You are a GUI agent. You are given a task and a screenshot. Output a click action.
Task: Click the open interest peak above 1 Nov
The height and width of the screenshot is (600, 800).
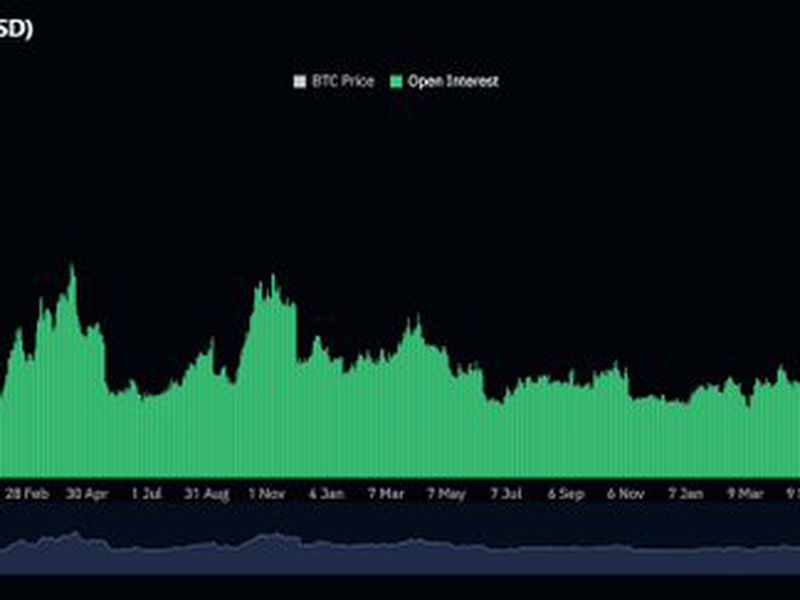click(271, 278)
